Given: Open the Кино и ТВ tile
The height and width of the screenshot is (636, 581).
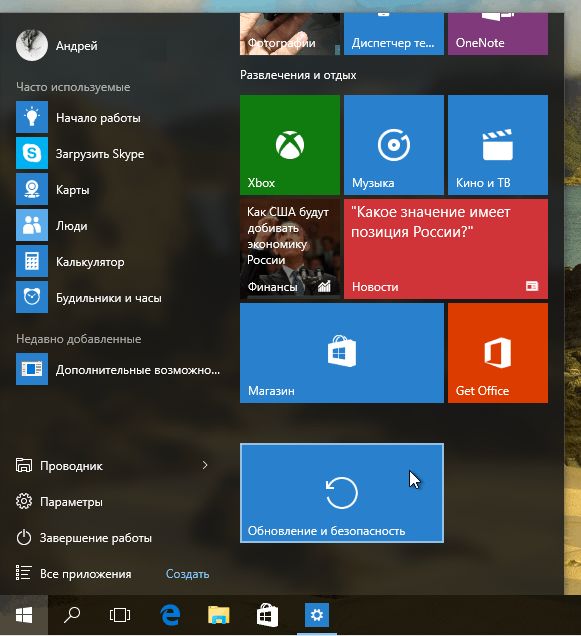Looking at the screenshot, I should click(x=498, y=145).
